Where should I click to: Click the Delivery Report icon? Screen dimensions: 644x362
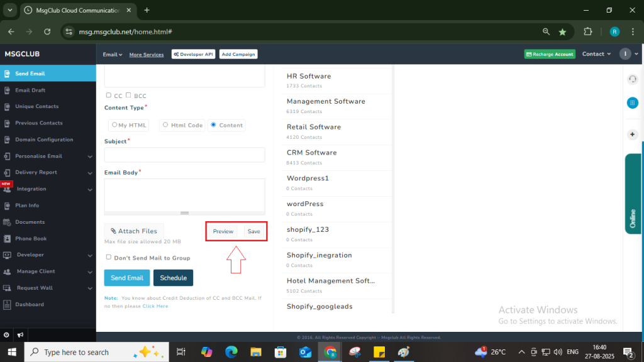(7, 173)
